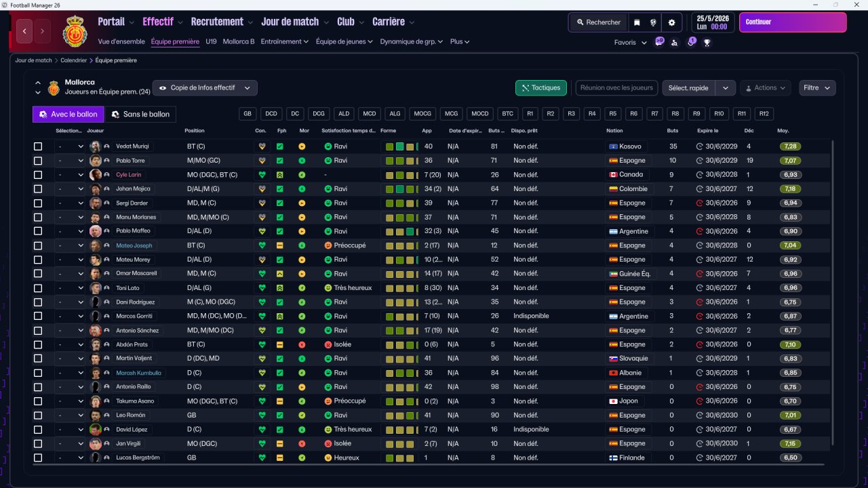868x488 pixels.
Task: Open the Filtre dropdown
Action: point(817,87)
